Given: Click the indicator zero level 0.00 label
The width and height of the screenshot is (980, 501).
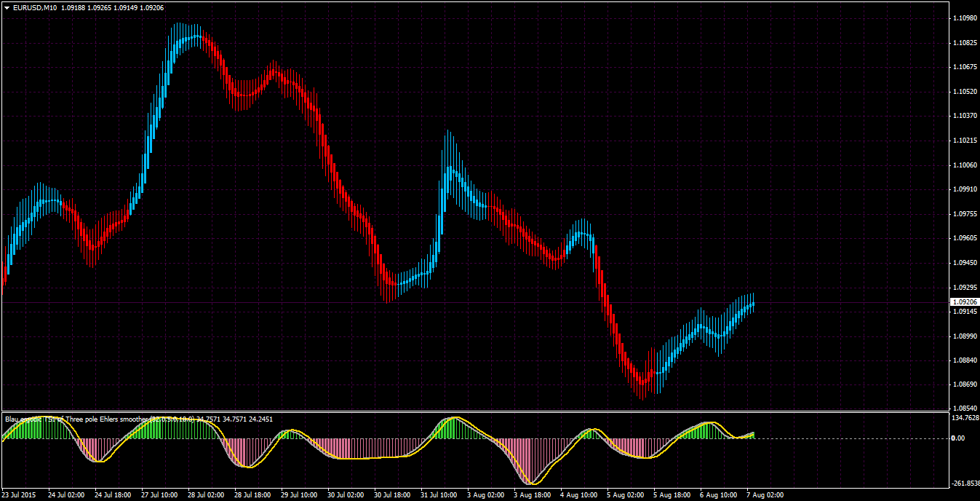Looking at the screenshot, I should tap(958, 438).
